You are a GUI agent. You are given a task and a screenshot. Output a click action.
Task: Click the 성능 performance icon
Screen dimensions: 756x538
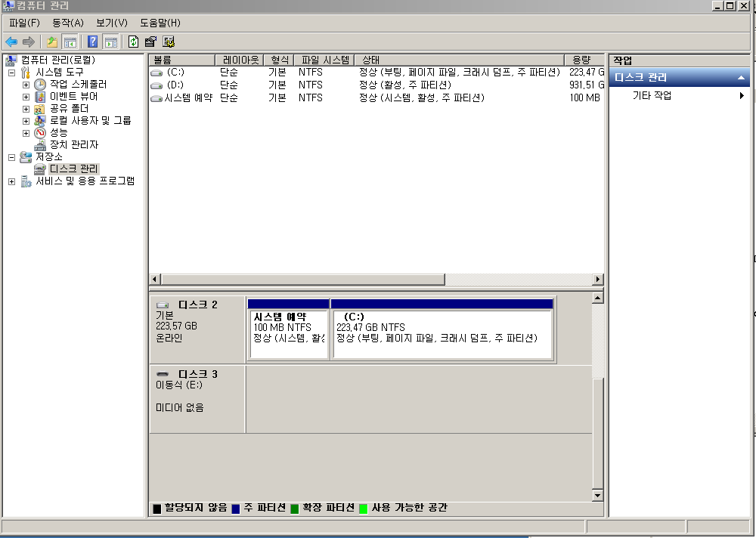[x=40, y=132]
